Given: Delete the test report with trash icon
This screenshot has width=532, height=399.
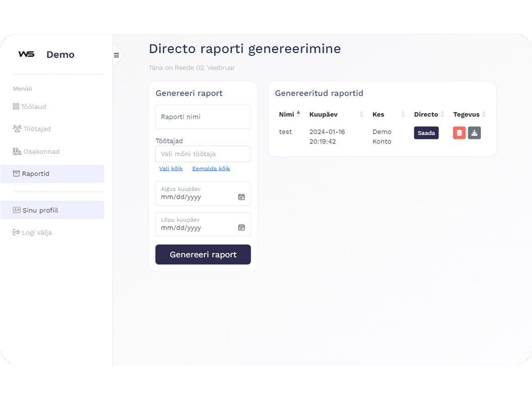Looking at the screenshot, I should 459,133.
